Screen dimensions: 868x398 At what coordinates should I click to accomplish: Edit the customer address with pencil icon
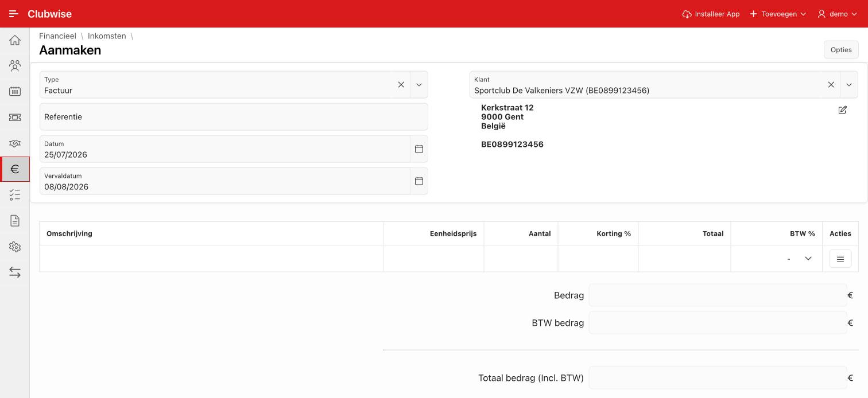click(842, 110)
